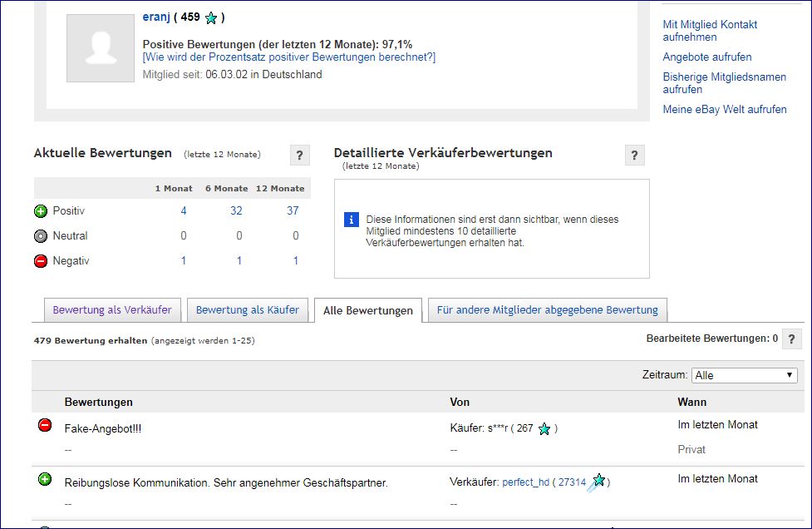Click the grey Neutral circle icon

click(41, 236)
